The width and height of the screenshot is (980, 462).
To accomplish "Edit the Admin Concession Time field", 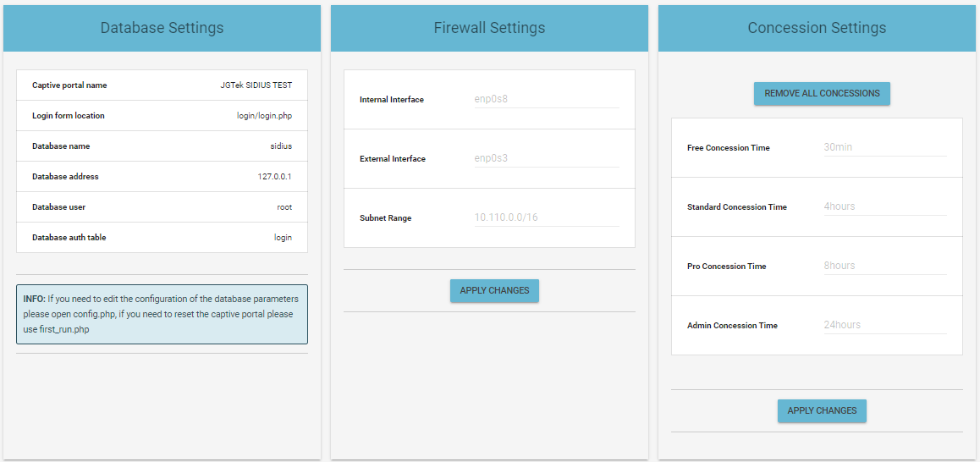I will 885,325.
